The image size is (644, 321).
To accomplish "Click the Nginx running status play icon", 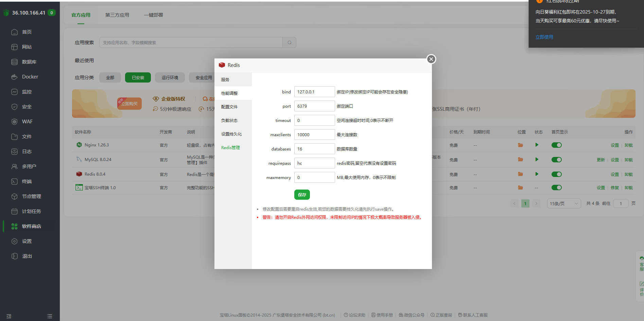I will pyautogui.click(x=537, y=145).
